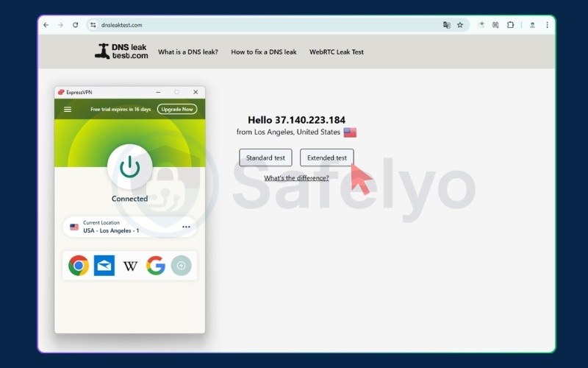Open location options three-dot menu
Screen dimensions: 588x368
point(186,227)
